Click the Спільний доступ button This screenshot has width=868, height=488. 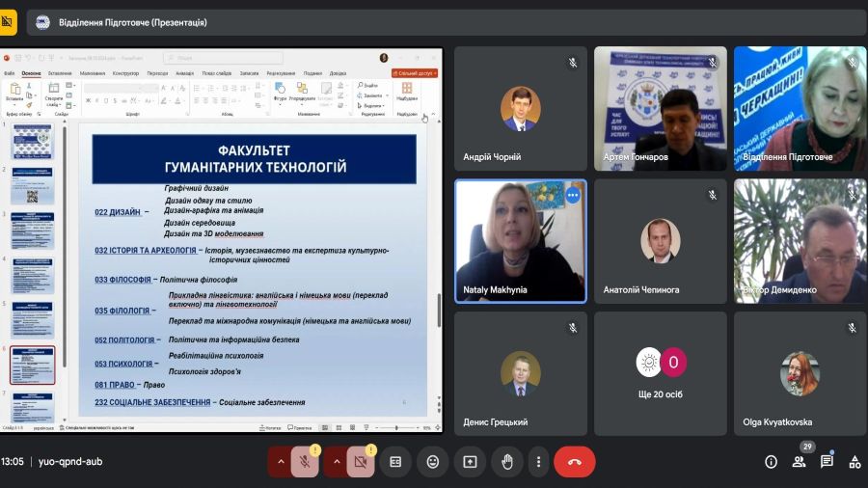[415, 73]
